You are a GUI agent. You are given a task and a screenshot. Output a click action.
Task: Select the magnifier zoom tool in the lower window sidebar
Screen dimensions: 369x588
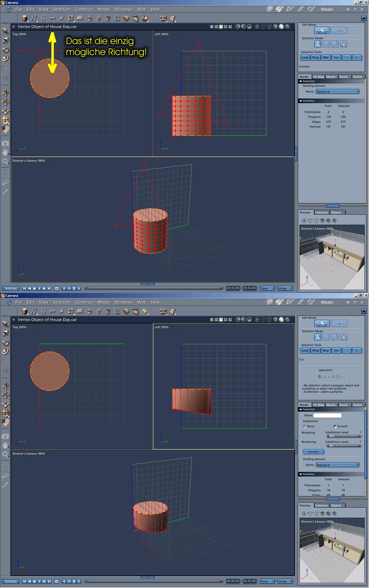click(5, 454)
